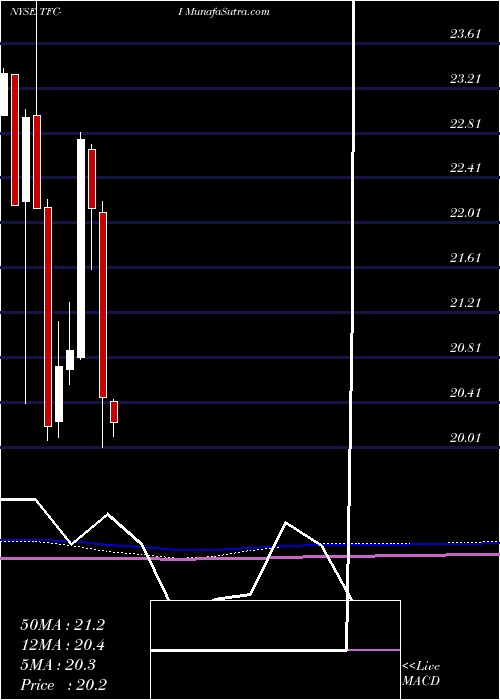Click the Price : 20.2 readout
This screenshot has height=700, width=500.
tap(62, 684)
